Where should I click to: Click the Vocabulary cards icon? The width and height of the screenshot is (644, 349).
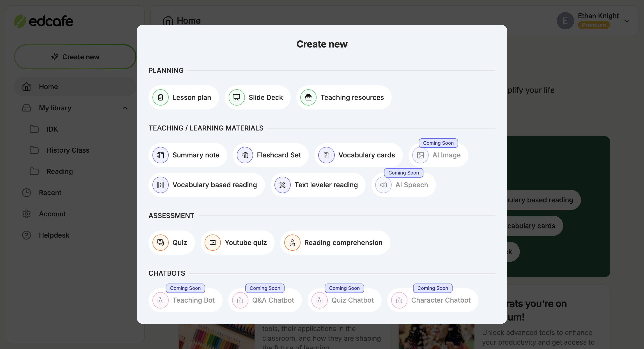[326, 155]
